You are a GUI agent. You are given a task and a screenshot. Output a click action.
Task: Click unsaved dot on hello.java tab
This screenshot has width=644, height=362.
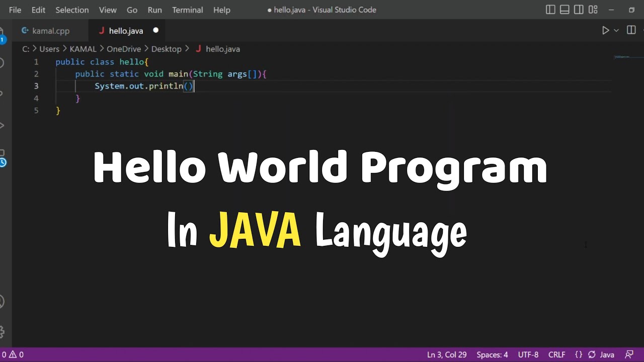155,30
